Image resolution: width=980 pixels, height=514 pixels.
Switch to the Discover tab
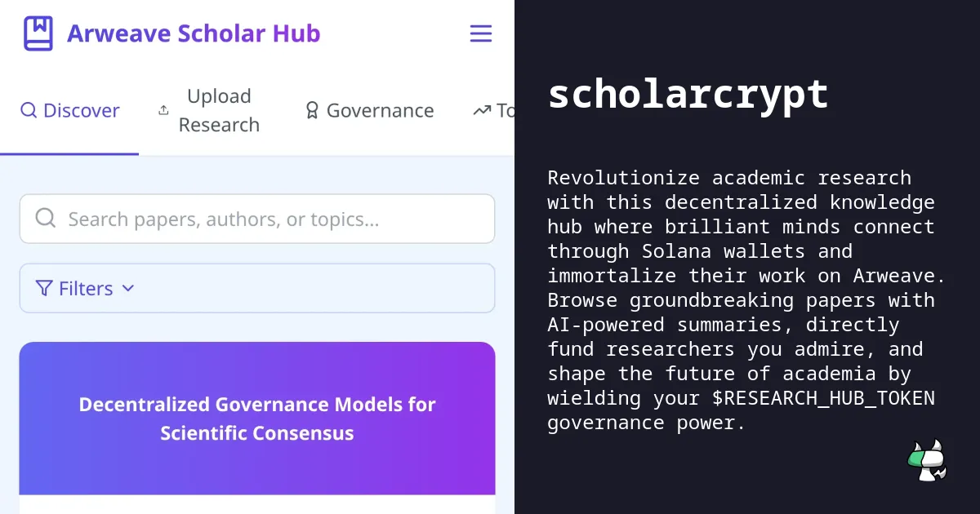[69, 111]
